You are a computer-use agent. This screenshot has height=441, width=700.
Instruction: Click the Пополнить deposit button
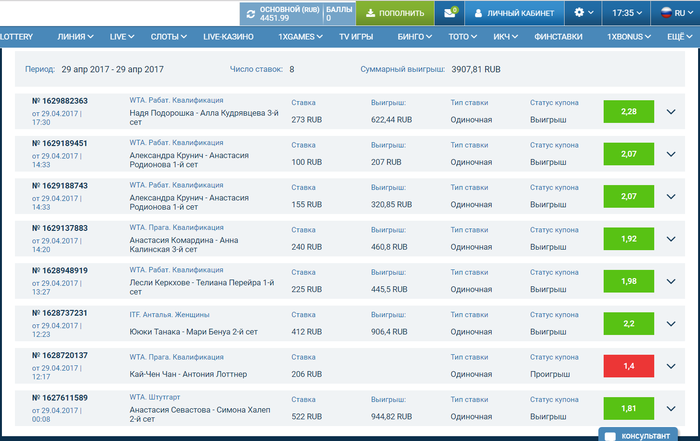tap(395, 13)
